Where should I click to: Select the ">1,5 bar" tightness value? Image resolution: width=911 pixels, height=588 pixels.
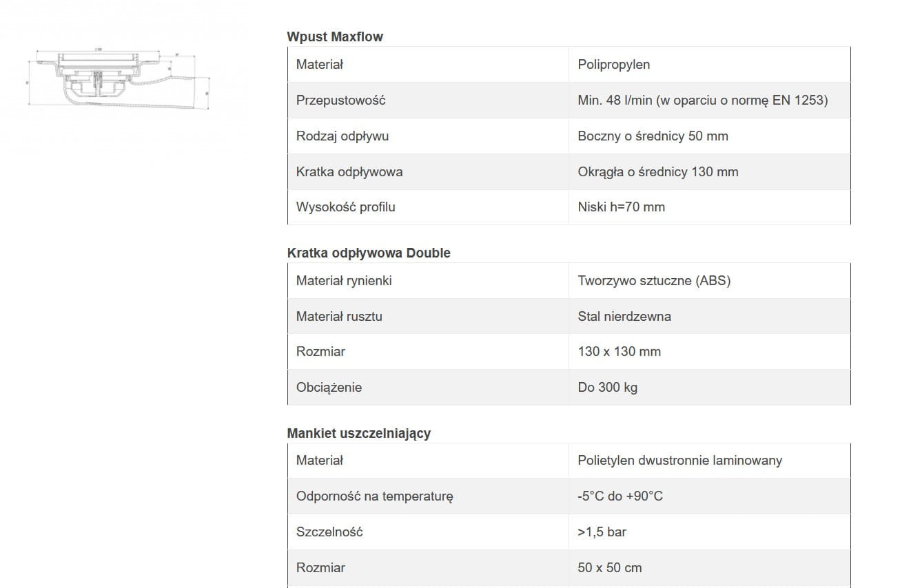pyautogui.click(x=602, y=532)
